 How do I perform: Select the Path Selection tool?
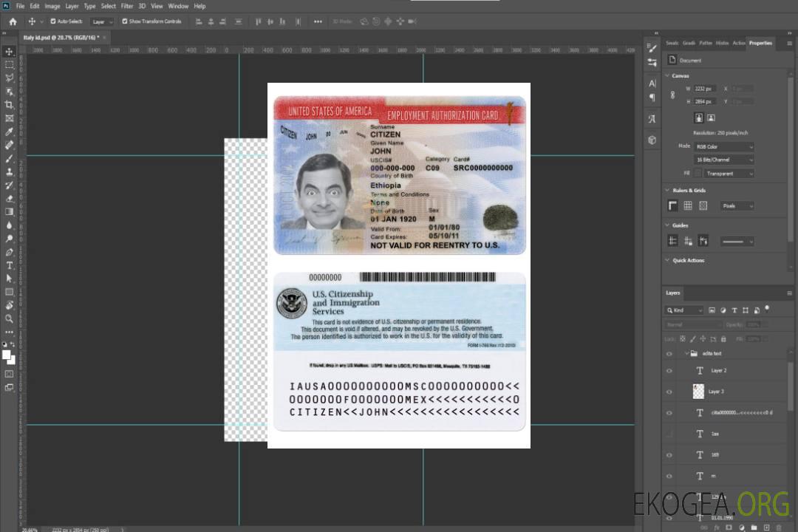[9, 279]
